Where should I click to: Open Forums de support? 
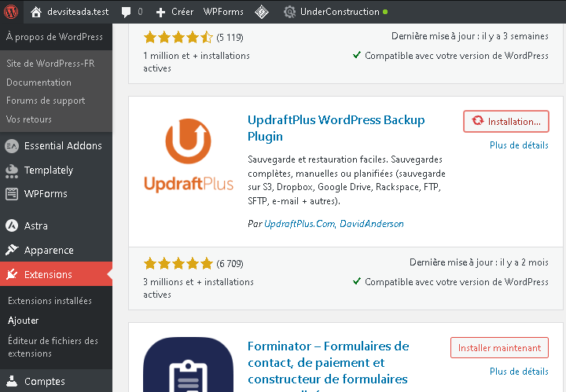pyautogui.click(x=46, y=101)
